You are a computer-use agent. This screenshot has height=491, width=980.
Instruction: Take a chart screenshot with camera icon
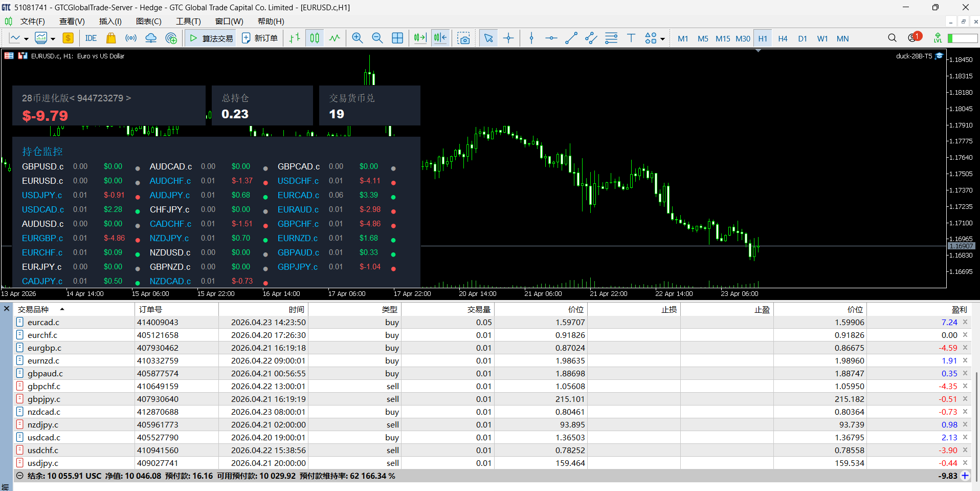pos(463,38)
